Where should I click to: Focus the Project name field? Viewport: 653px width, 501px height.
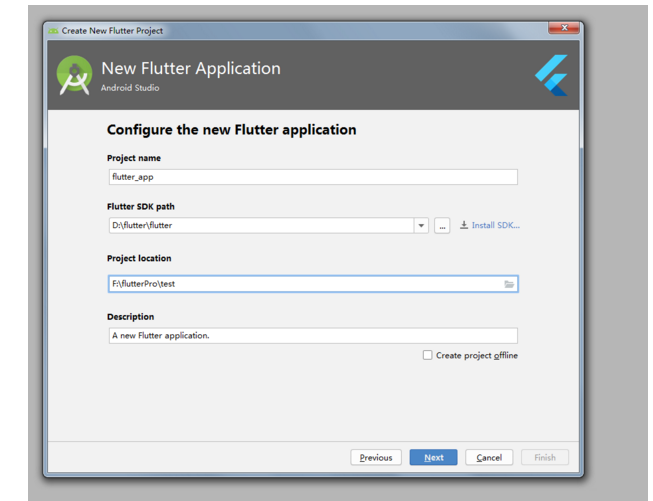(x=313, y=177)
